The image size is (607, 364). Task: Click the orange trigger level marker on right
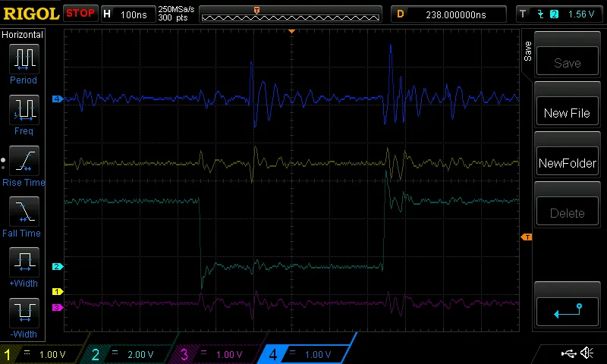coord(527,237)
